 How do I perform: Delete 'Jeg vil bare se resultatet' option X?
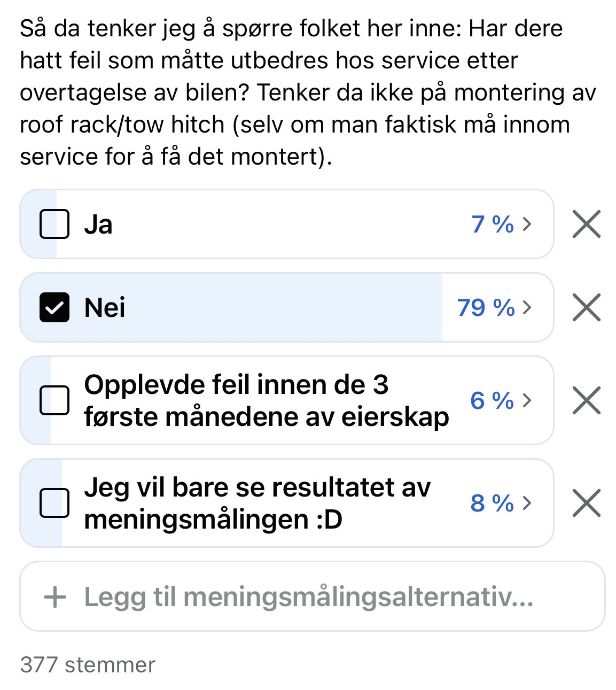click(x=586, y=503)
